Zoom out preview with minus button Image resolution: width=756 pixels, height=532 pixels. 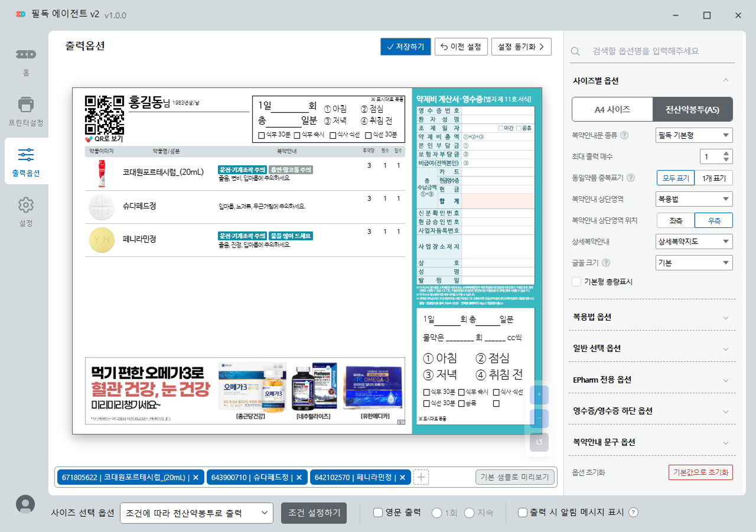(x=539, y=418)
